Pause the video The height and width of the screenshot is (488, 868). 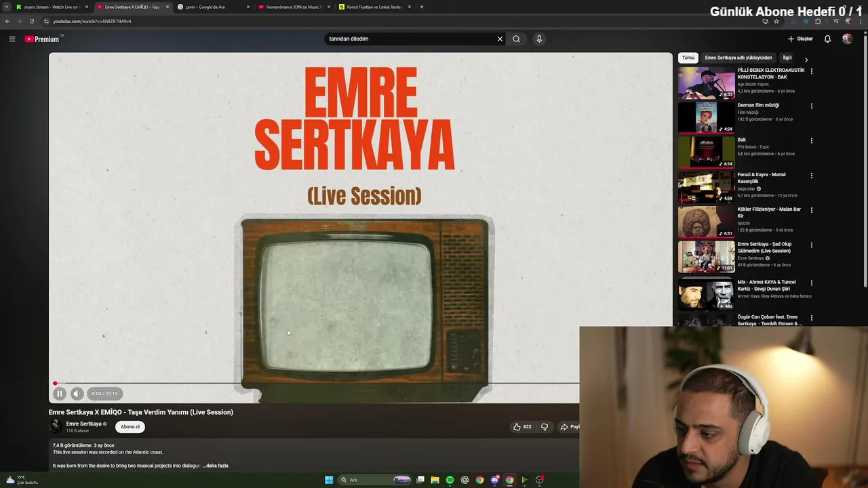pyautogui.click(x=59, y=393)
